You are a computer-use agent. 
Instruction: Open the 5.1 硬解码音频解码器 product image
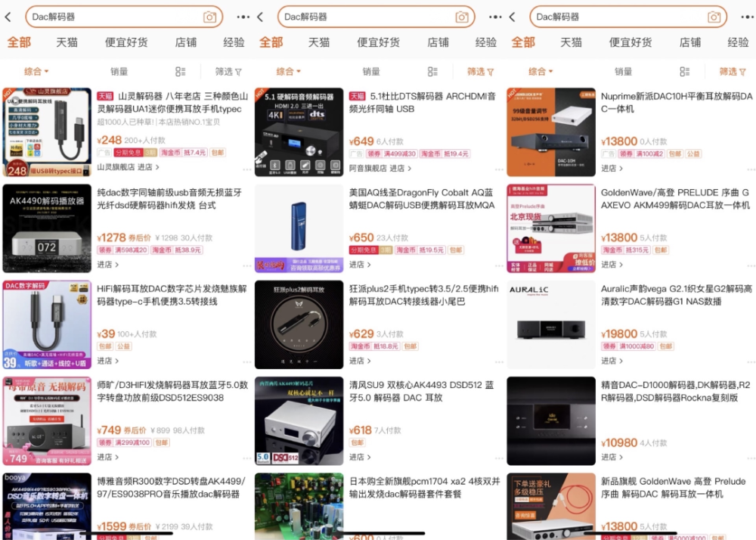[299, 132]
